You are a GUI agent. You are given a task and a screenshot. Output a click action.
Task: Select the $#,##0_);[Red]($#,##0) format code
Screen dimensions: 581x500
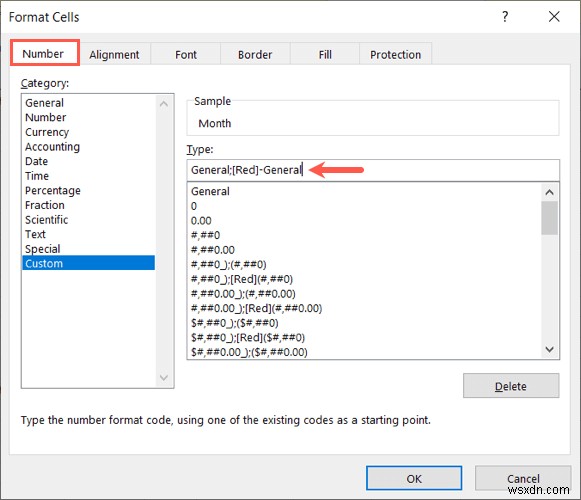tap(364, 338)
